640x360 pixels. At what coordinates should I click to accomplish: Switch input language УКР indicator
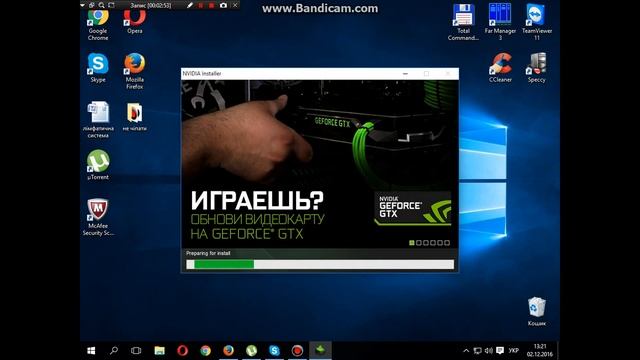pyautogui.click(x=513, y=351)
